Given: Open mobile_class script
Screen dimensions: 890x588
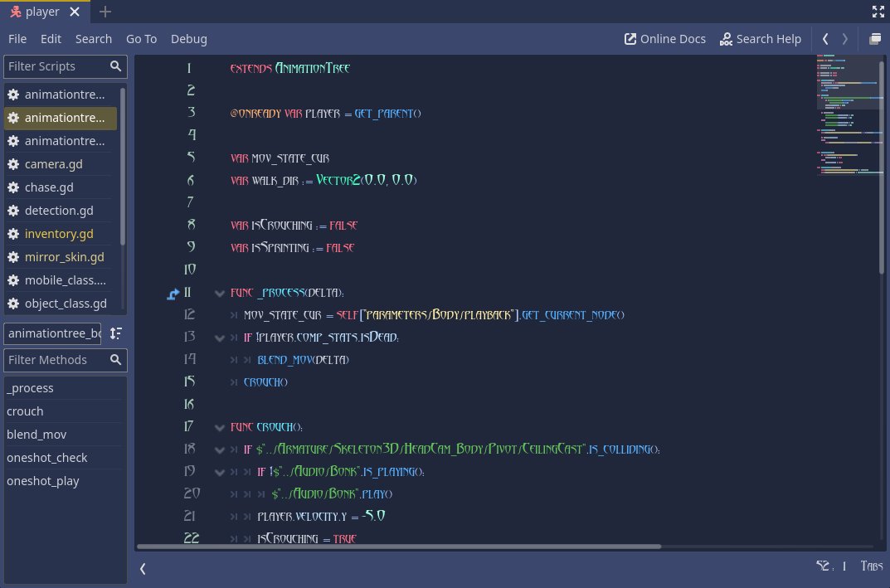Looking at the screenshot, I should tap(61, 280).
